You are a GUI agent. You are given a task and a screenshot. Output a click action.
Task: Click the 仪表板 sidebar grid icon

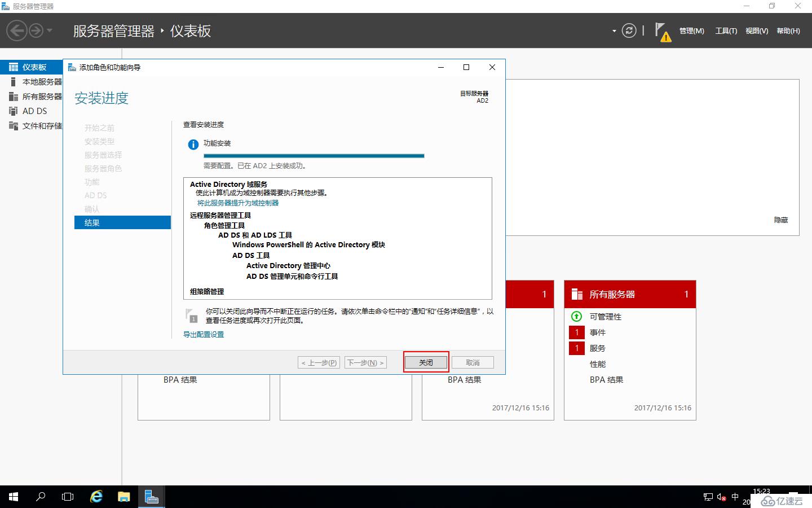pyautogui.click(x=14, y=67)
